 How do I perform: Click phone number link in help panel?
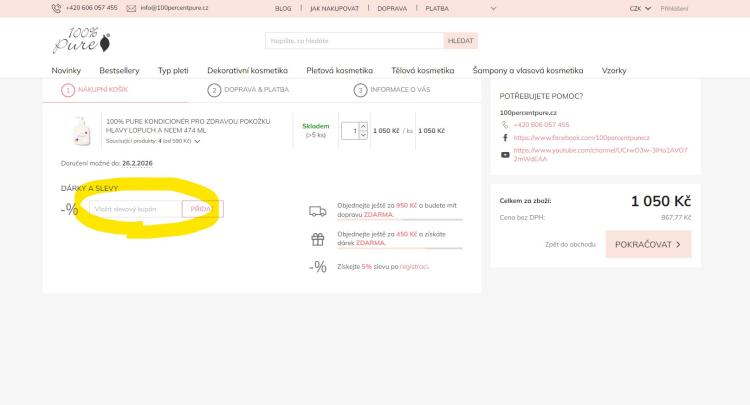541,125
